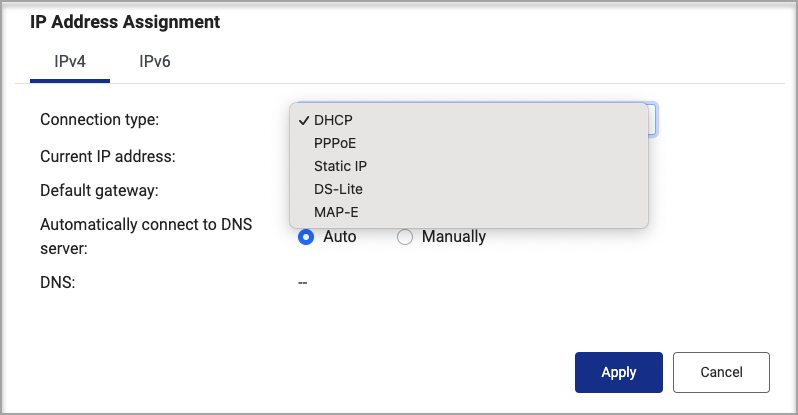The height and width of the screenshot is (415, 798).
Task: Click the IP Address Assignment heading
Action: coord(125,22)
